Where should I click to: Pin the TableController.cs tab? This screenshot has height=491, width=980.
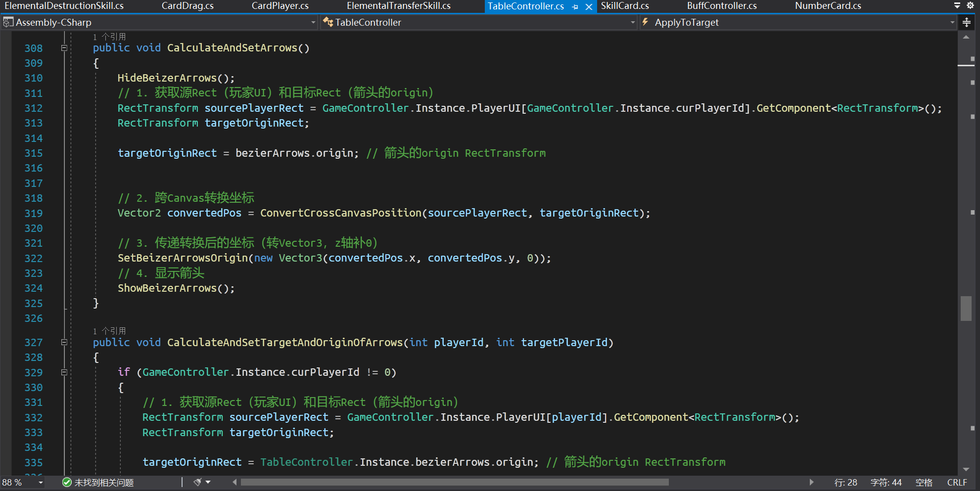click(x=575, y=7)
